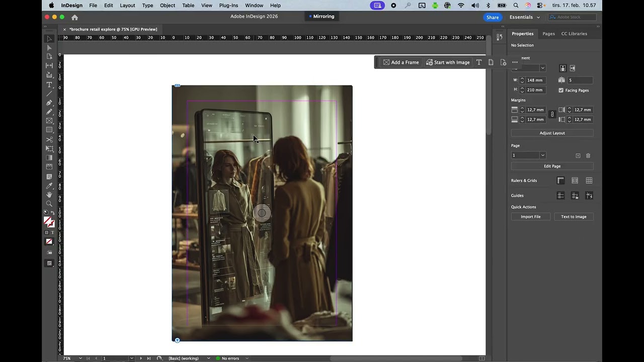Click the Text to Image button

click(x=574, y=217)
